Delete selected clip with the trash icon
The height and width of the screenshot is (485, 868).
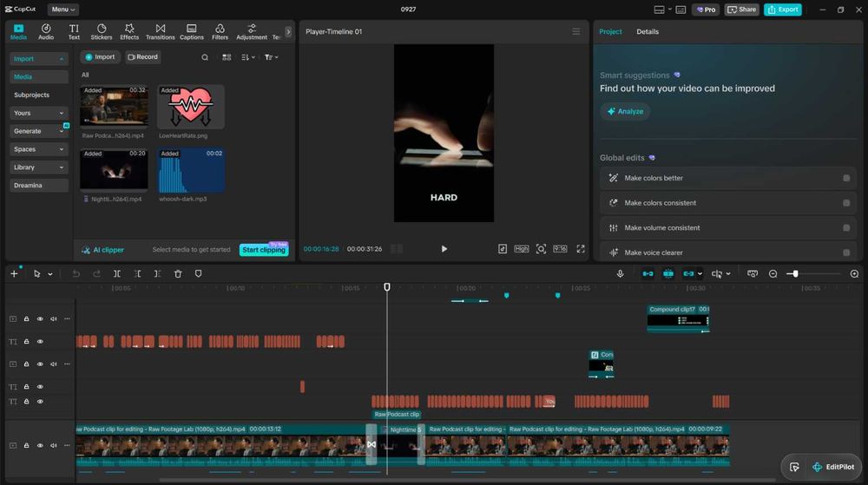click(x=178, y=274)
